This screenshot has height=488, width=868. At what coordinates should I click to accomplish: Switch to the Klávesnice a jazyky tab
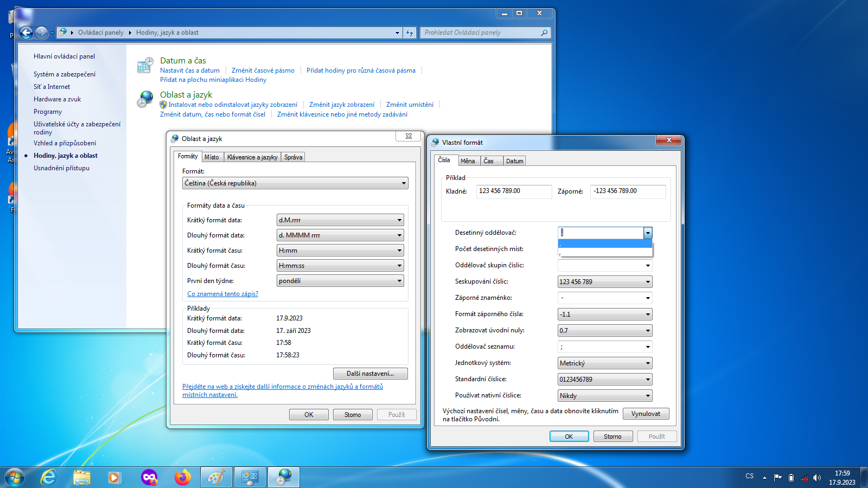point(252,157)
